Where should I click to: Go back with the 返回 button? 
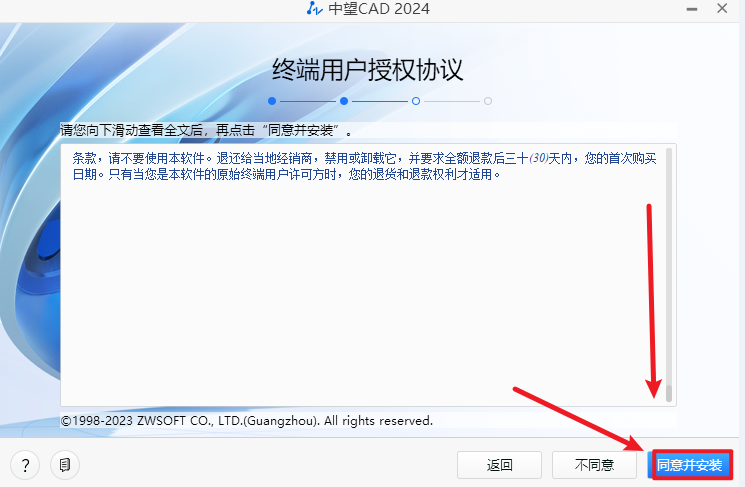pyautogui.click(x=500, y=465)
